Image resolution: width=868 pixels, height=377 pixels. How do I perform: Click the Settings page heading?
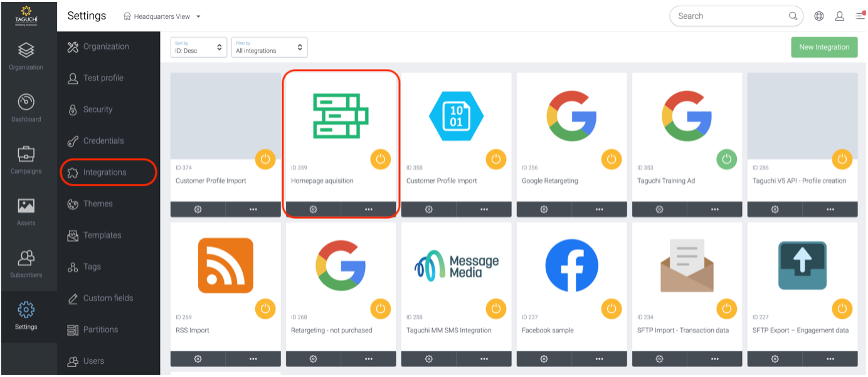(x=87, y=16)
